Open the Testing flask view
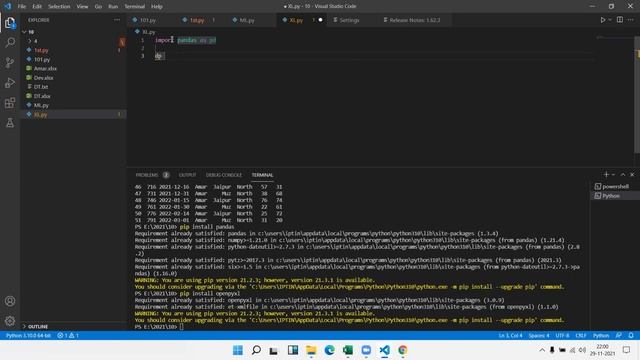 (x=10, y=123)
